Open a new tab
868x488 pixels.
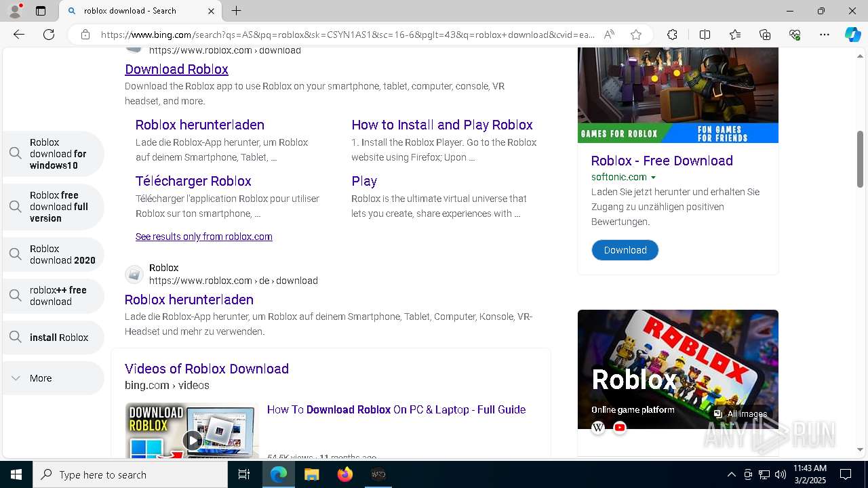tap(236, 11)
